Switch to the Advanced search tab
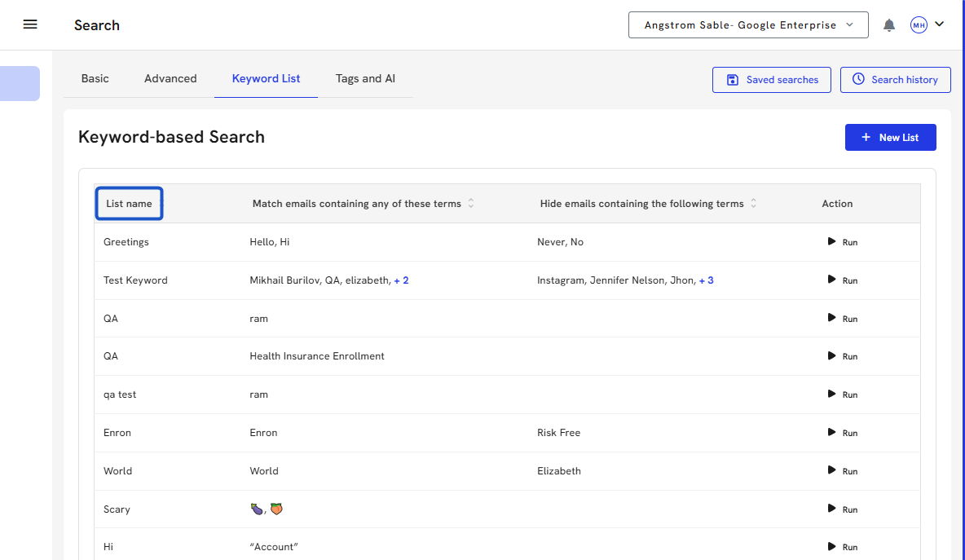 click(170, 79)
